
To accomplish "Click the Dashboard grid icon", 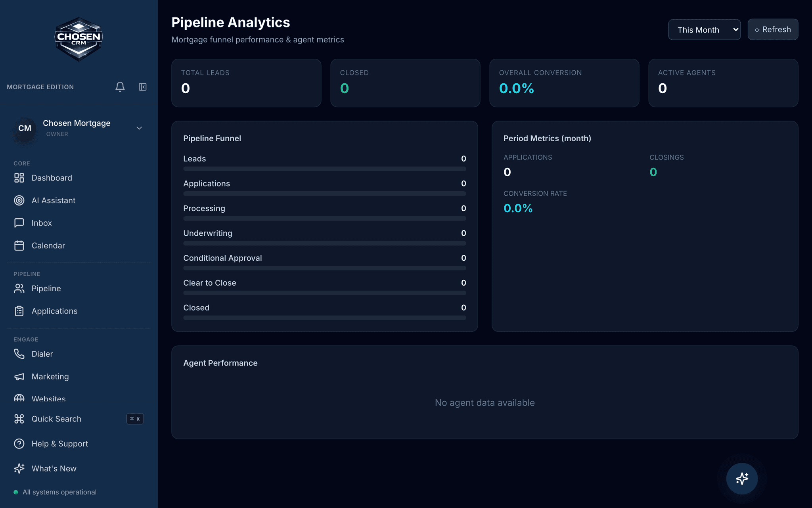I will point(19,178).
